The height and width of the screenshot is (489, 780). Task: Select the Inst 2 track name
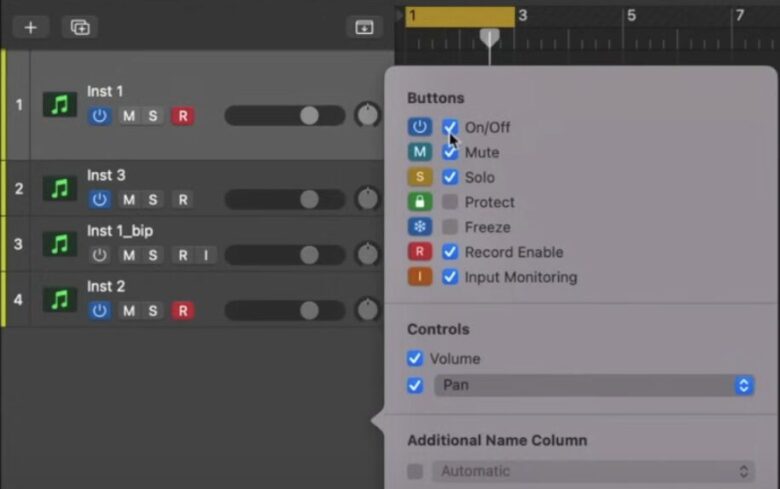[x=105, y=287]
